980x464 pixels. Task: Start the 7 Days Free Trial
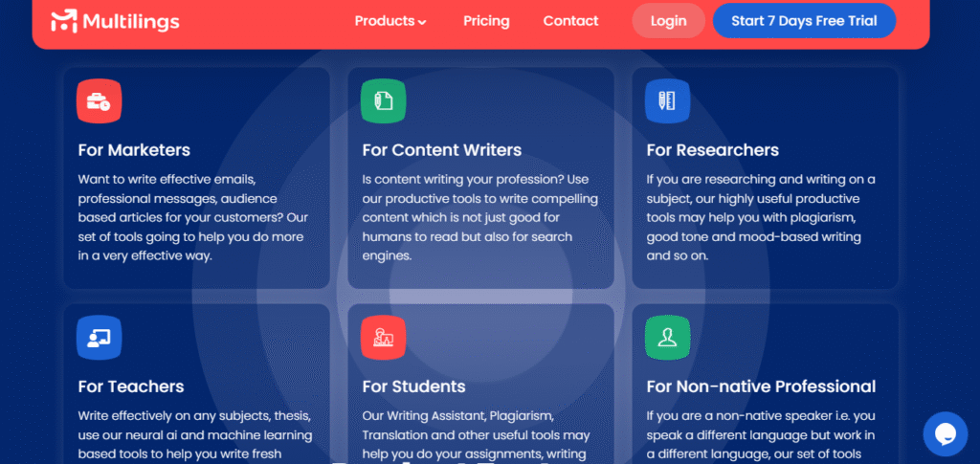[804, 21]
